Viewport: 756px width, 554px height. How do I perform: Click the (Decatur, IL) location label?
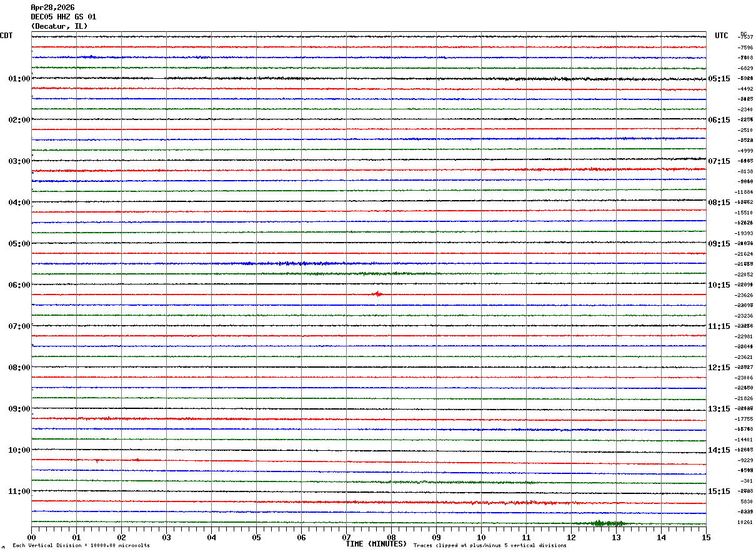click(x=59, y=26)
